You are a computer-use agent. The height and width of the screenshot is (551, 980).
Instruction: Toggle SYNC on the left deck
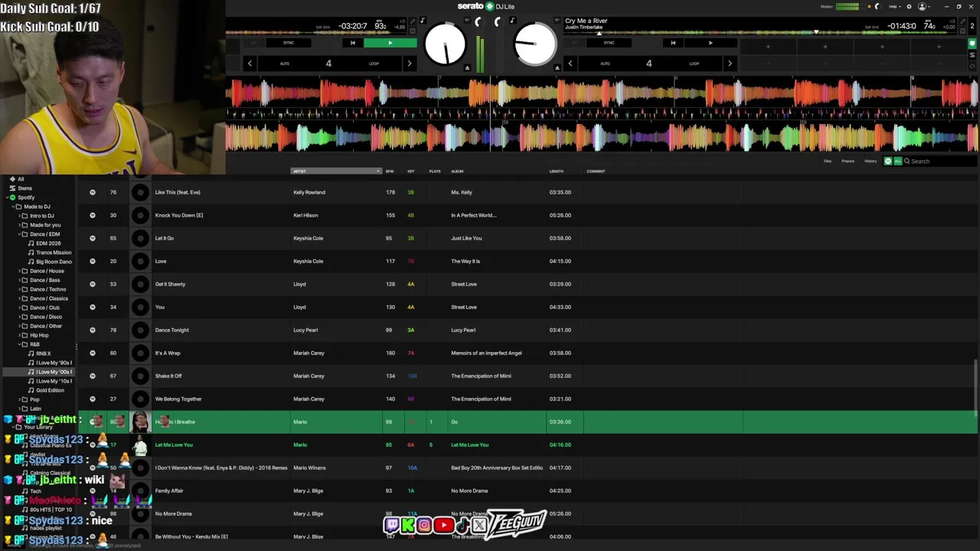point(289,43)
